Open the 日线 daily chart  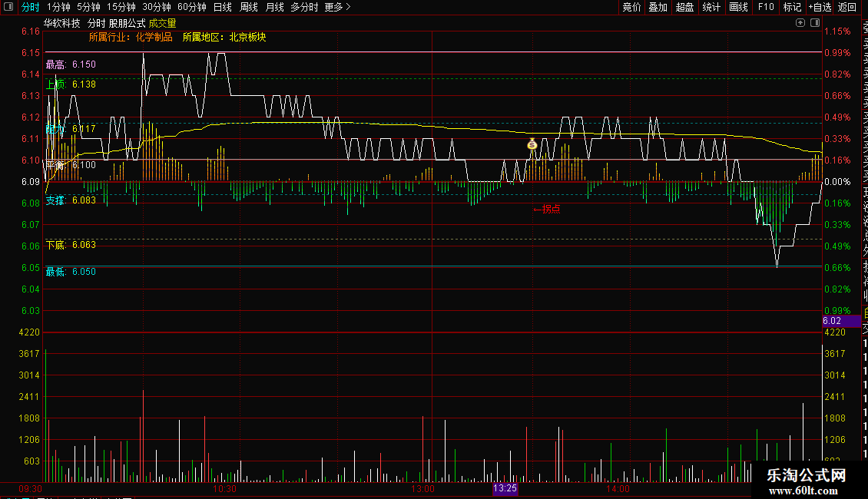(223, 7)
